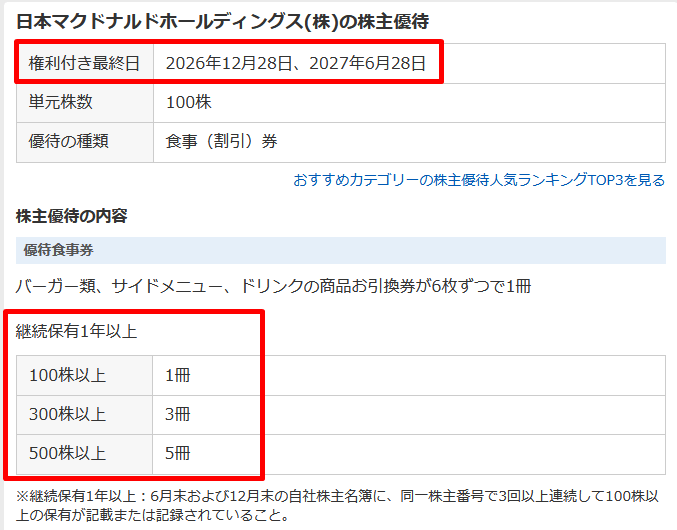This screenshot has width=677, height=530.
Task: Click the 100株以上 row label
Action: pyautogui.click(x=84, y=375)
